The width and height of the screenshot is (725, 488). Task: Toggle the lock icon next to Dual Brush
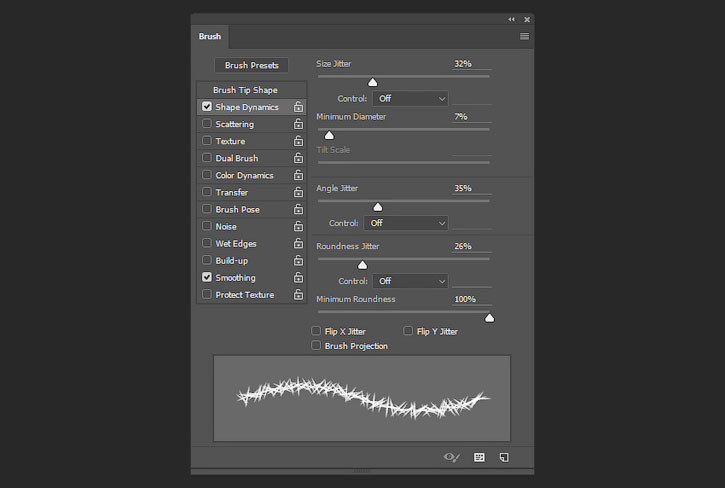tap(298, 158)
